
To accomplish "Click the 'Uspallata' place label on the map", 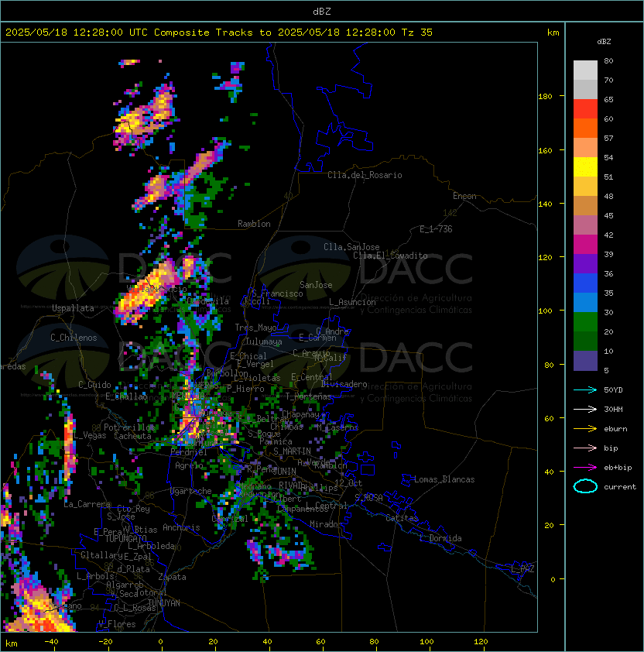I will [x=73, y=308].
